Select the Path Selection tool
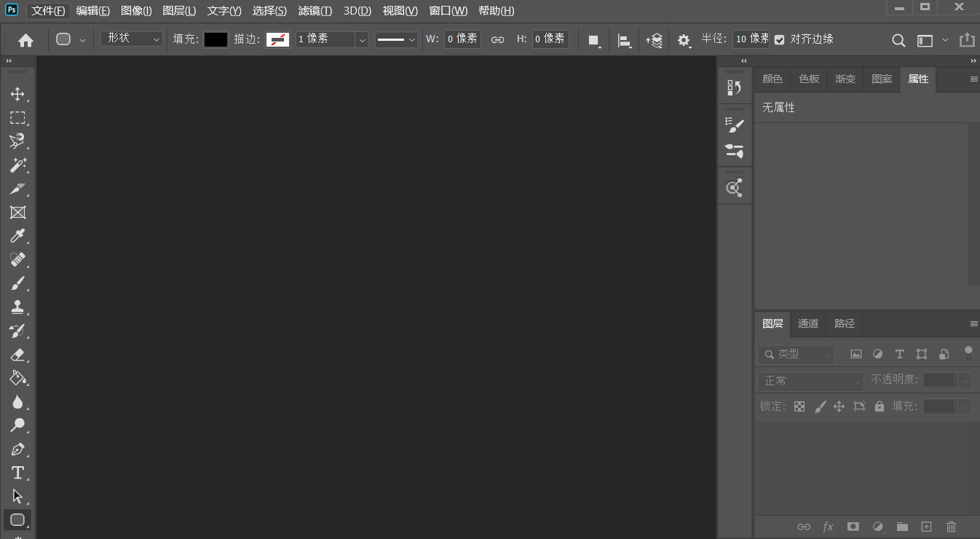 tap(17, 496)
